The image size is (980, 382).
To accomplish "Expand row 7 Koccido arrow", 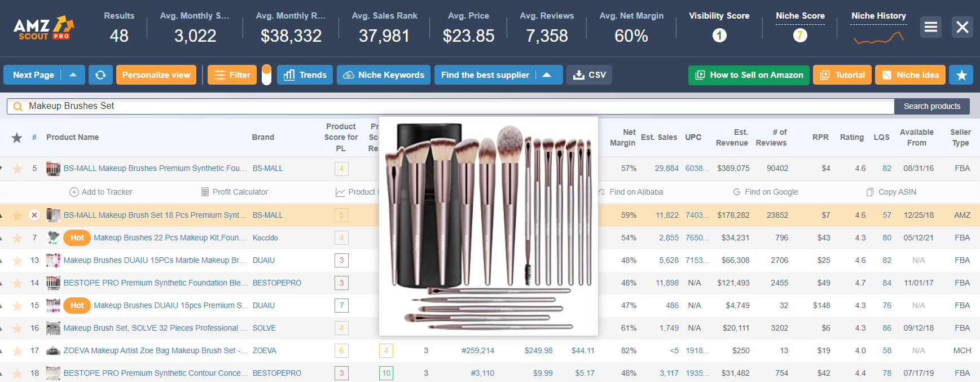I will [x=2, y=238].
